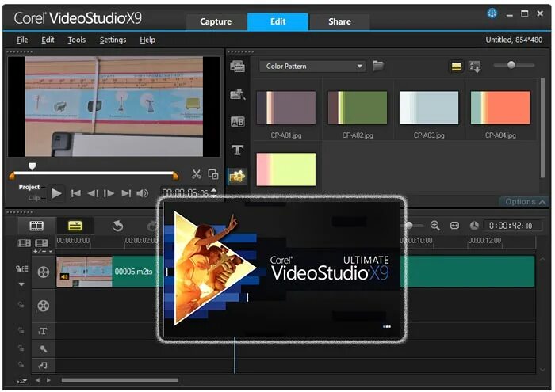The height and width of the screenshot is (392, 555).
Task: Click the preview scrubber handle
Action: pos(33,166)
